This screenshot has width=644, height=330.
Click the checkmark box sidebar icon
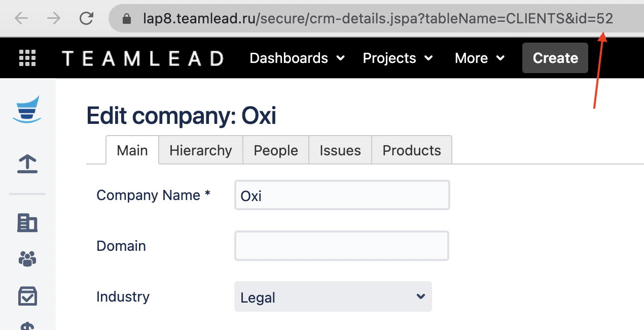(27, 296)
